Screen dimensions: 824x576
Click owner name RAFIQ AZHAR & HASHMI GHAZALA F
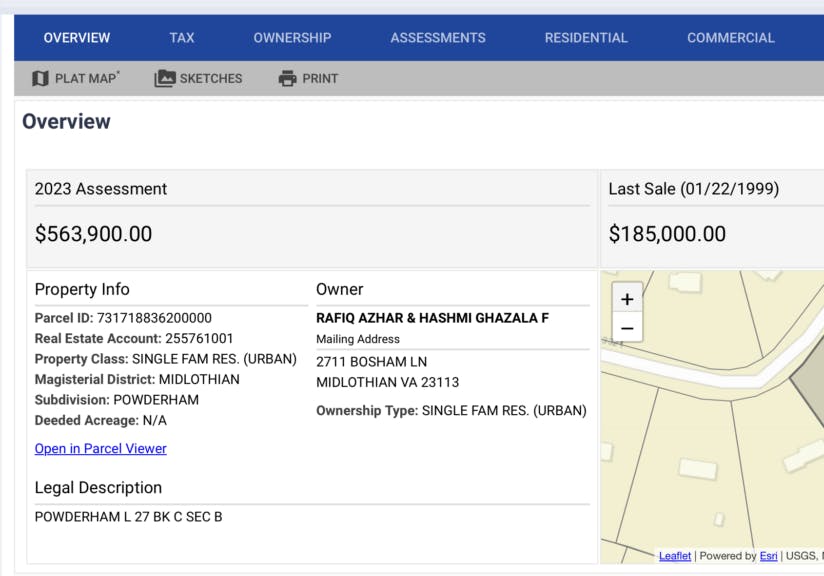pos(432,318)
